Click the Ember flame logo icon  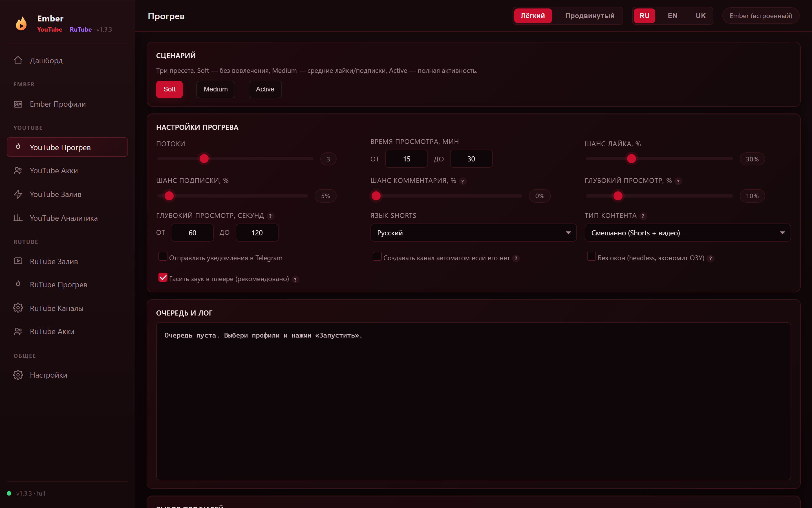pos(21,23)
